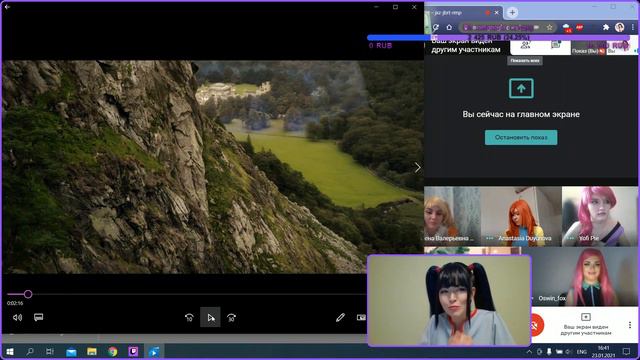Open the Chrome three-dot menu
The image size is (640, 360).
click(x=632, y=27)
